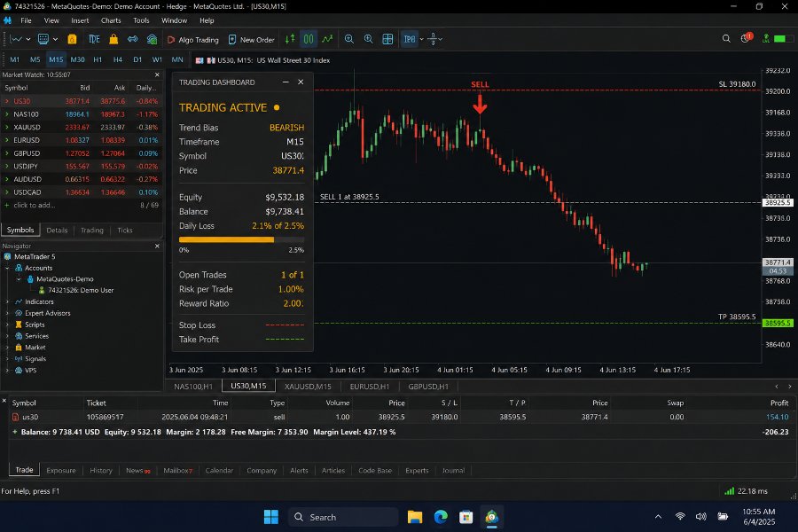
Task: Click 'click to add...' in Market Watch
Action: 34,205
